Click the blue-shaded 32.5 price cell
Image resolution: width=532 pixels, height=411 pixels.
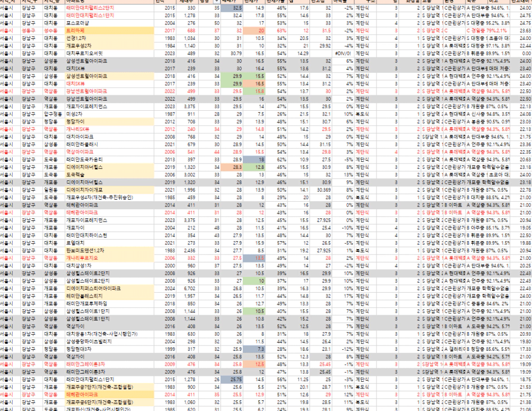232,8
